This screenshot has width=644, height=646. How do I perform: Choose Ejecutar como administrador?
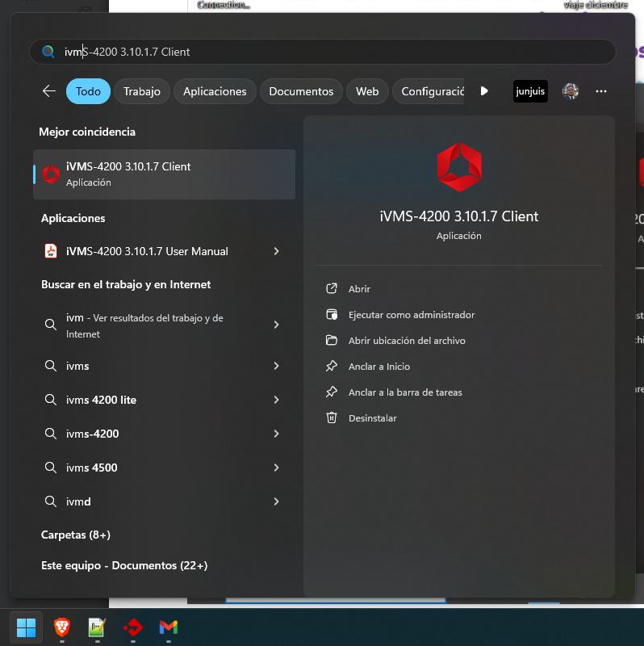coord(411,315)
